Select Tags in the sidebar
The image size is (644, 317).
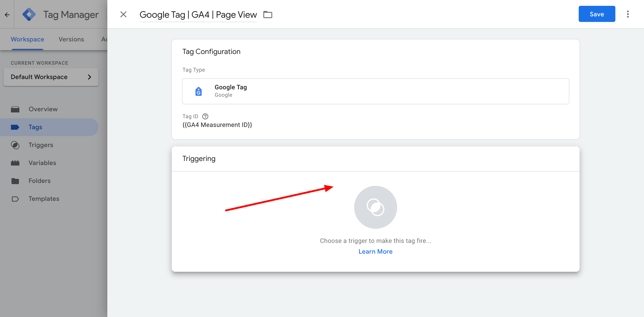point(49,127)
